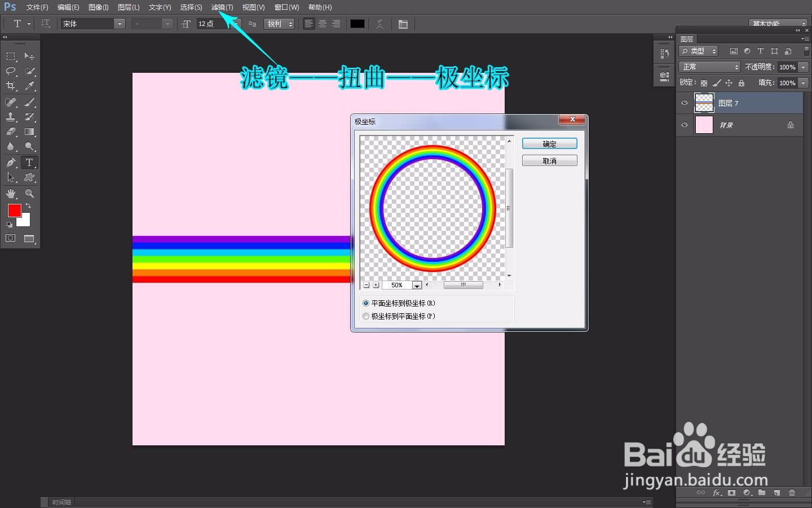The height and width of the screenshot is (508, 812).
Task: Select the Move tool
Action: tap(29, 56)
